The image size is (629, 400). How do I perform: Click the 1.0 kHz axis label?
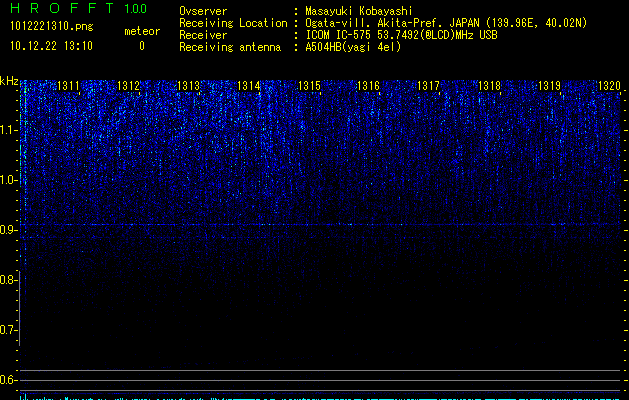pos(8,180)
